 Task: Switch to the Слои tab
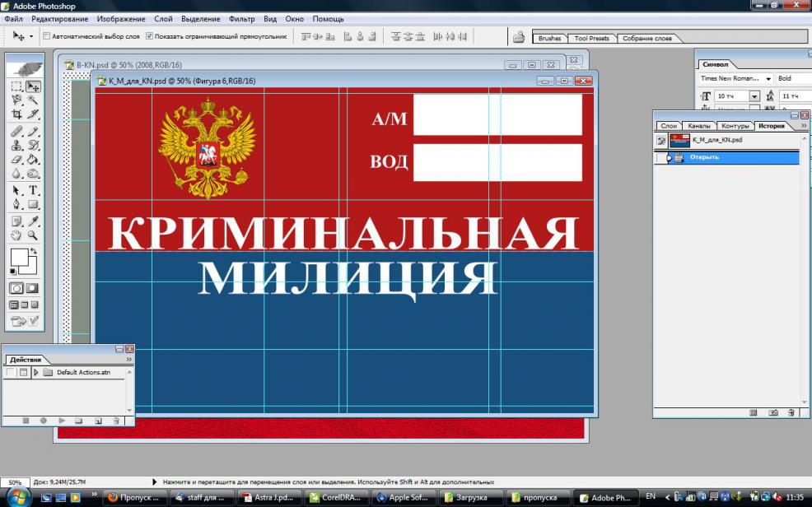pyautogui.click(x=669, y=126)
